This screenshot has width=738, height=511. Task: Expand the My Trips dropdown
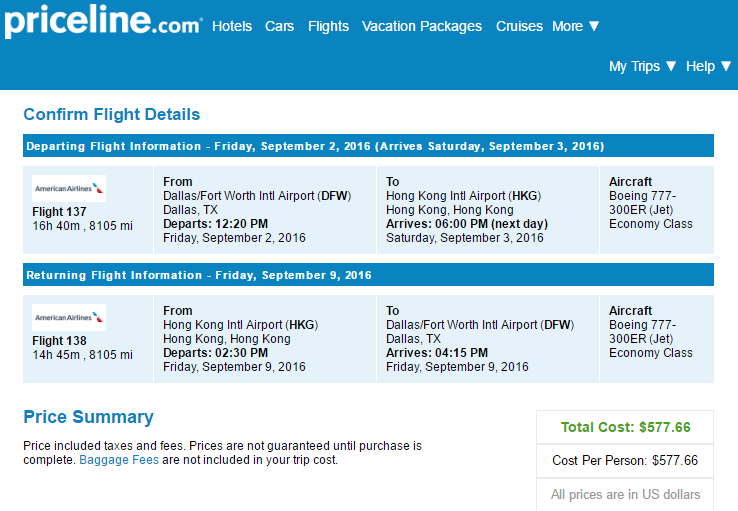(642, 66)
